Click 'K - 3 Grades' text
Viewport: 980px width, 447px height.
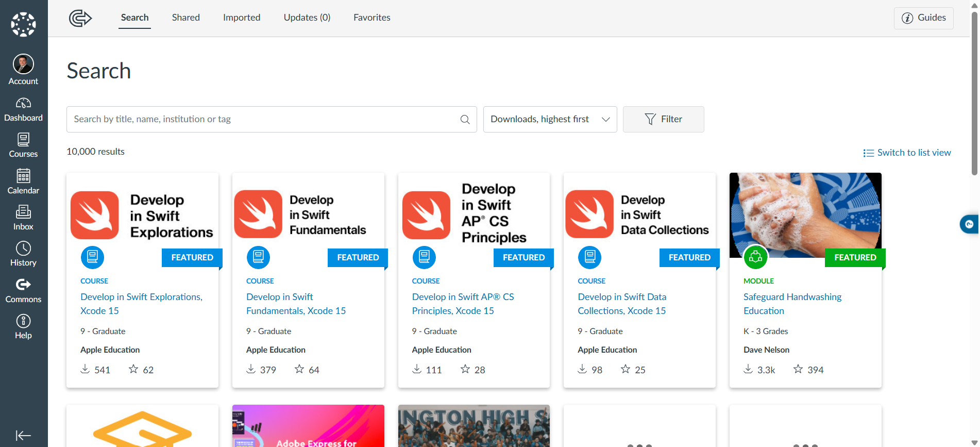pos(766,331)
